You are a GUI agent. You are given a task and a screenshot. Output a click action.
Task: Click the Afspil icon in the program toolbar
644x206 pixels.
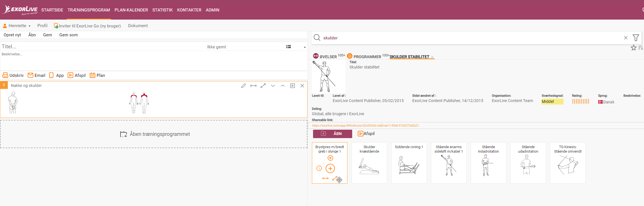(x=70, y=75)
